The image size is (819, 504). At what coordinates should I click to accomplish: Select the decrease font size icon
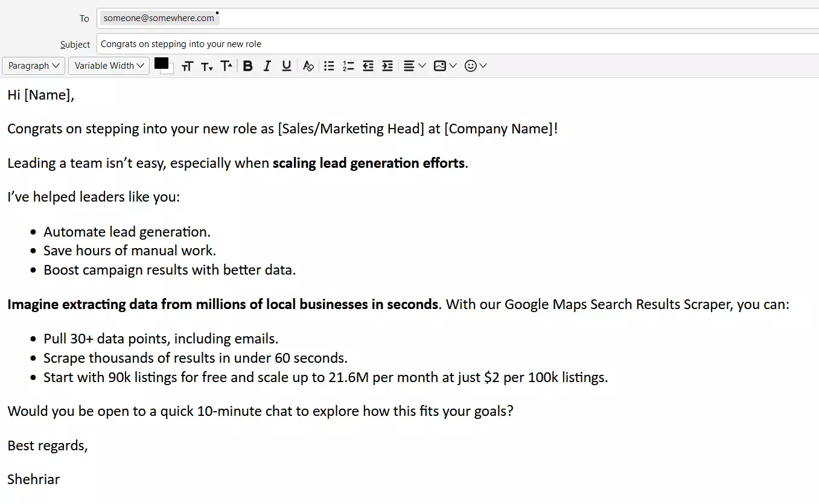tap(207, 66)
